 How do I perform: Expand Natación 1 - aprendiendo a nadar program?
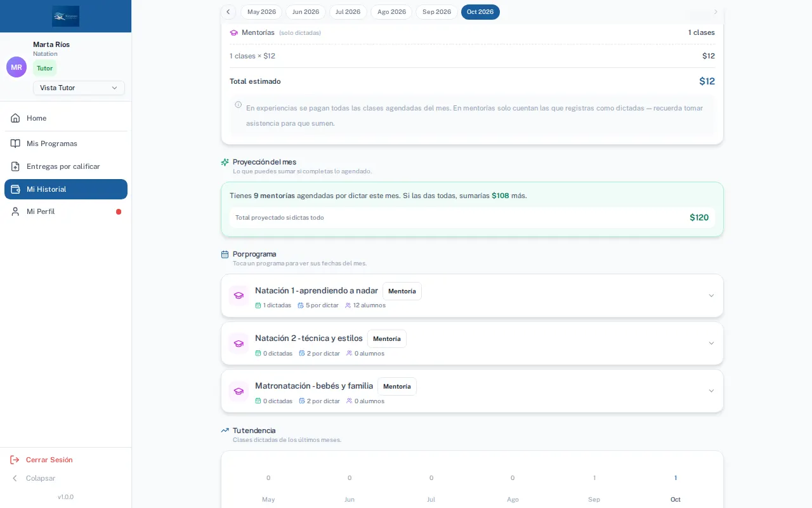[472, 295]
